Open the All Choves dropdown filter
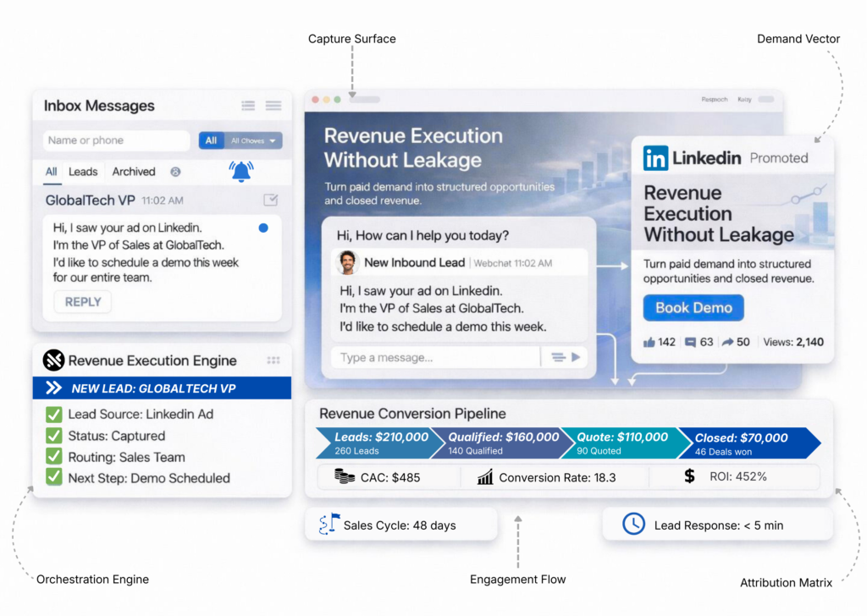The width and height of the screenshot is (867, 616). click(253, 140)
